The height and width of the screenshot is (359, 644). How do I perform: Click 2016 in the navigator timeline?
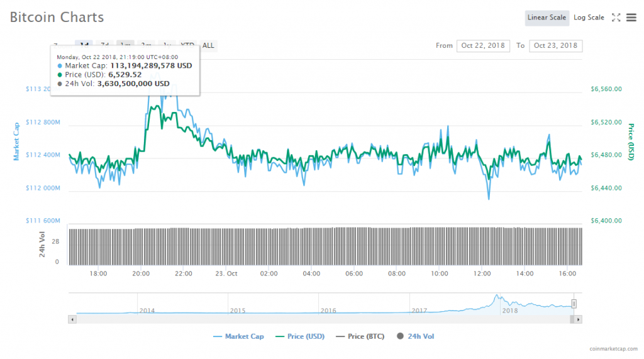pos(328,310)
